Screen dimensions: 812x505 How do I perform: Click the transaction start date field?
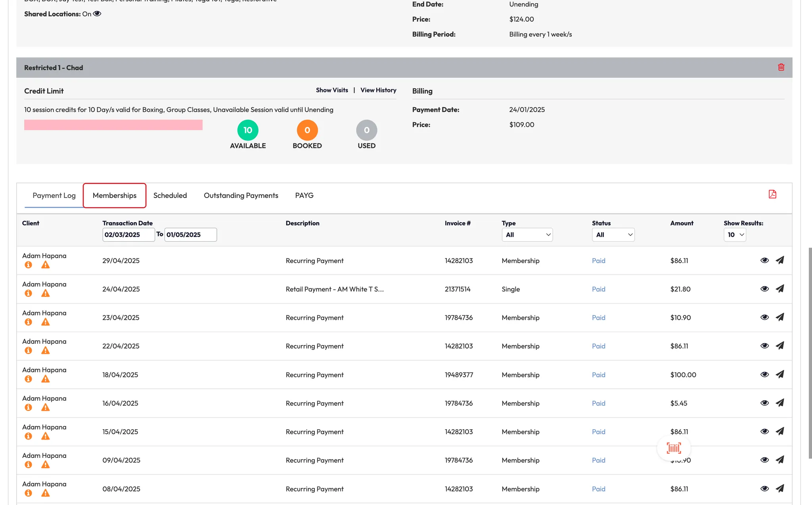point(128,234)
